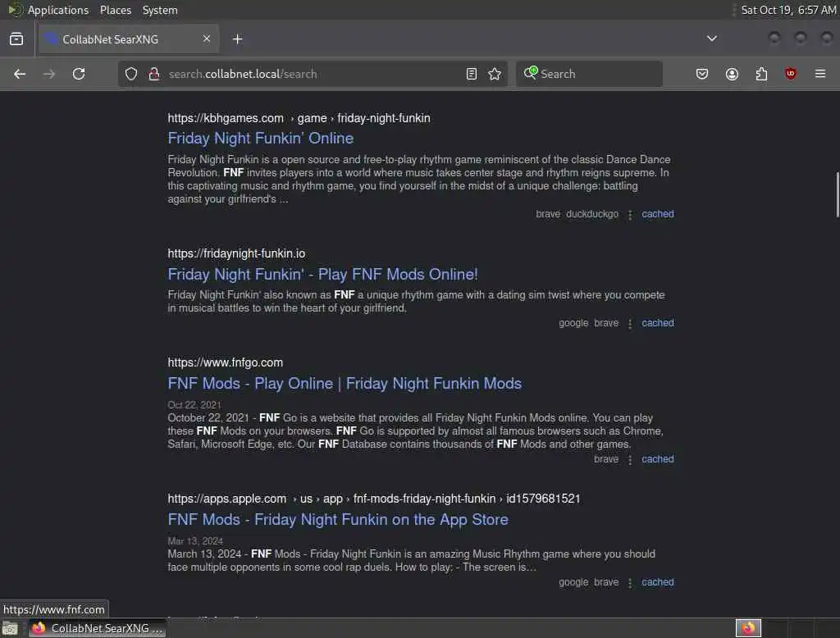Viewport: 840px width, 638px height.
Task: Click the clock date in top panel
Action: 788,10
